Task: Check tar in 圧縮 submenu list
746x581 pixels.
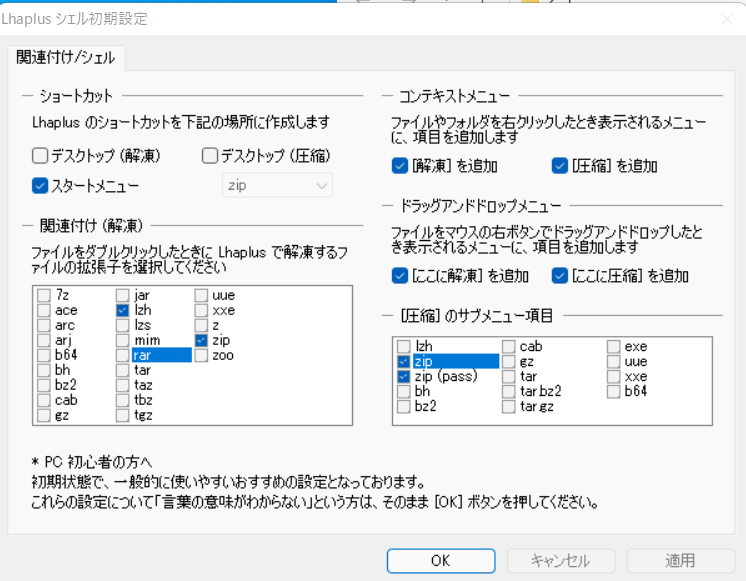Action: point(509,376)
